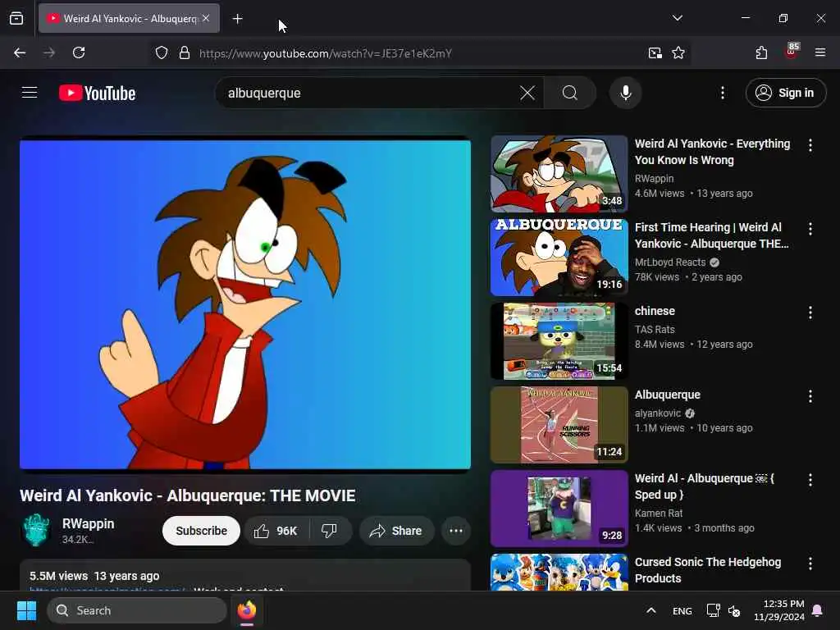Open Everything You Know Is Wrong thumbnail
This screenshot has width=840, height=630.
559,174
